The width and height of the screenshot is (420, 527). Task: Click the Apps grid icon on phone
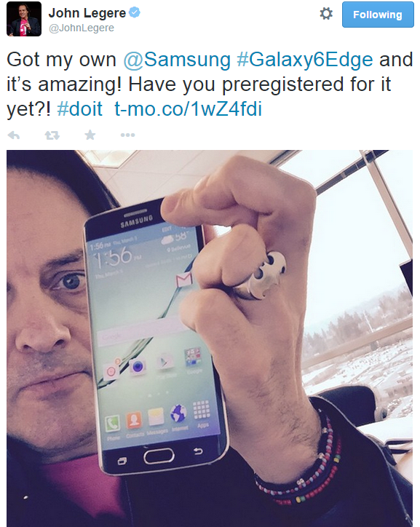point(202,410)
